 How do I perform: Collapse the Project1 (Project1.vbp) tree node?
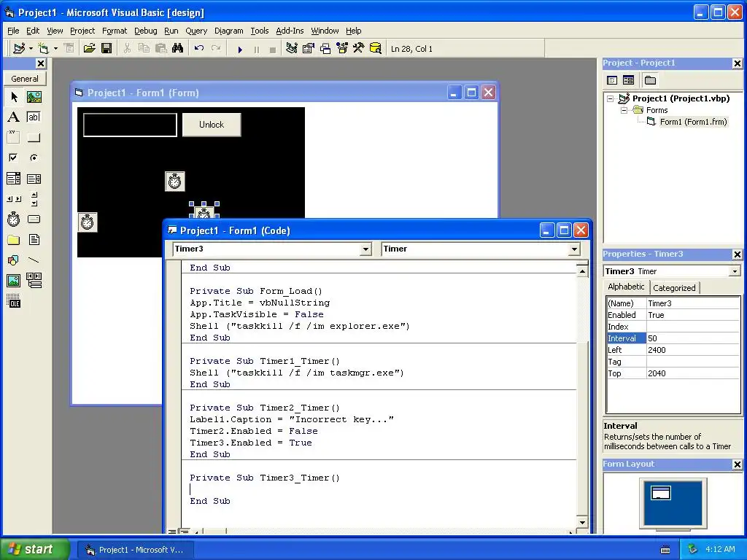coord(610,99)
